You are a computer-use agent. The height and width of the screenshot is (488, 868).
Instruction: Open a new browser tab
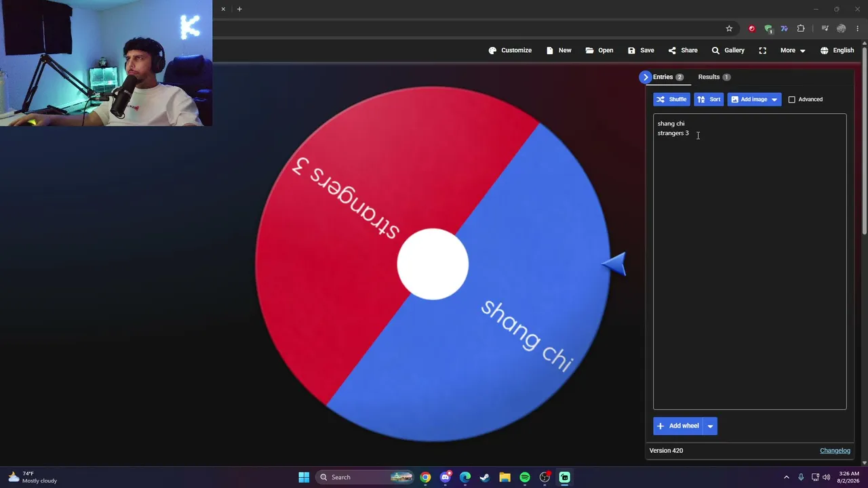[239, 9]
